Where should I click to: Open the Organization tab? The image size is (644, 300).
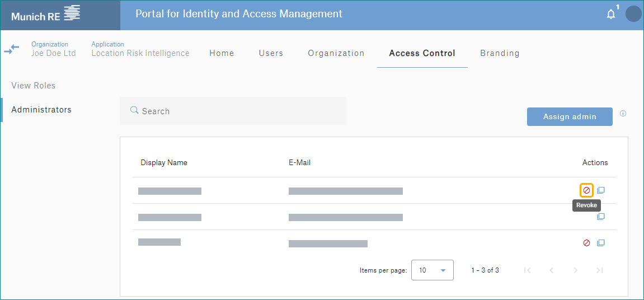point(336,53)
